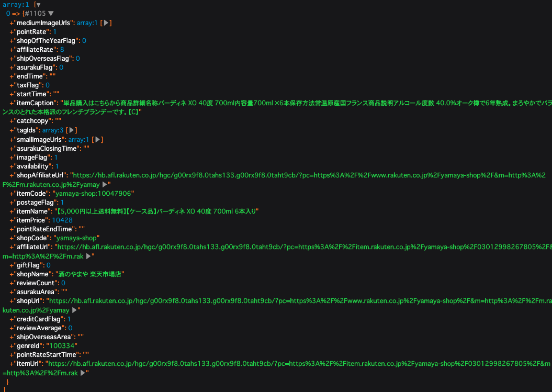Viewport: 552px width, 392px height.
Task: Expand truncated itemUrl string arrow
Action: (82, 373)
